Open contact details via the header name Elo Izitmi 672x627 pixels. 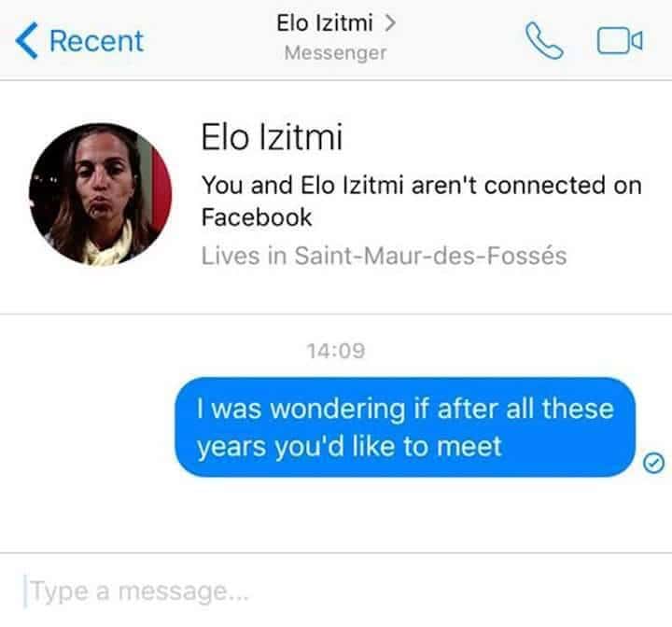coord(325,23)
